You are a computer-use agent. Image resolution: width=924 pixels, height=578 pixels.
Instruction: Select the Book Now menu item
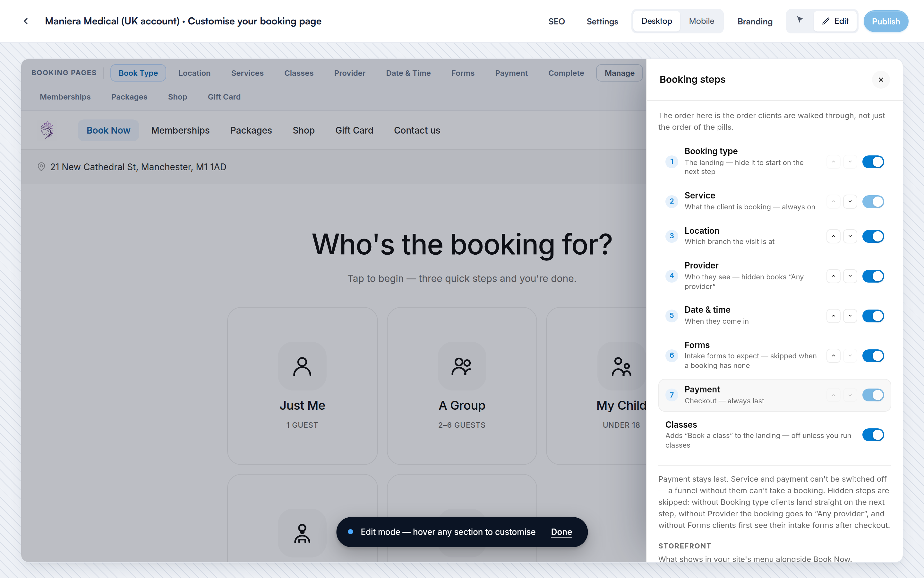pyautogui.click(x=108, y=130)
